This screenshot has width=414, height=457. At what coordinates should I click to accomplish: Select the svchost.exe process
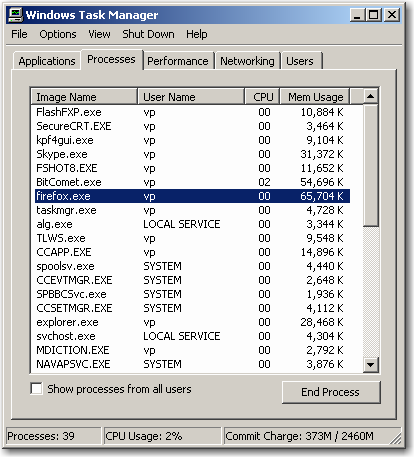[192, 336]
